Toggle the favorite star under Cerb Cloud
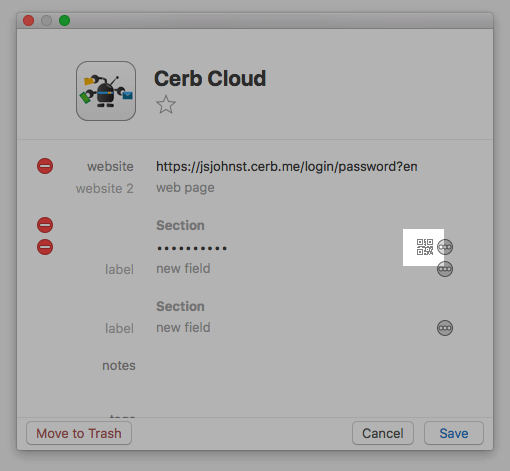The width and height of the screenshot is (510, 471). click(x=166, y=105)
